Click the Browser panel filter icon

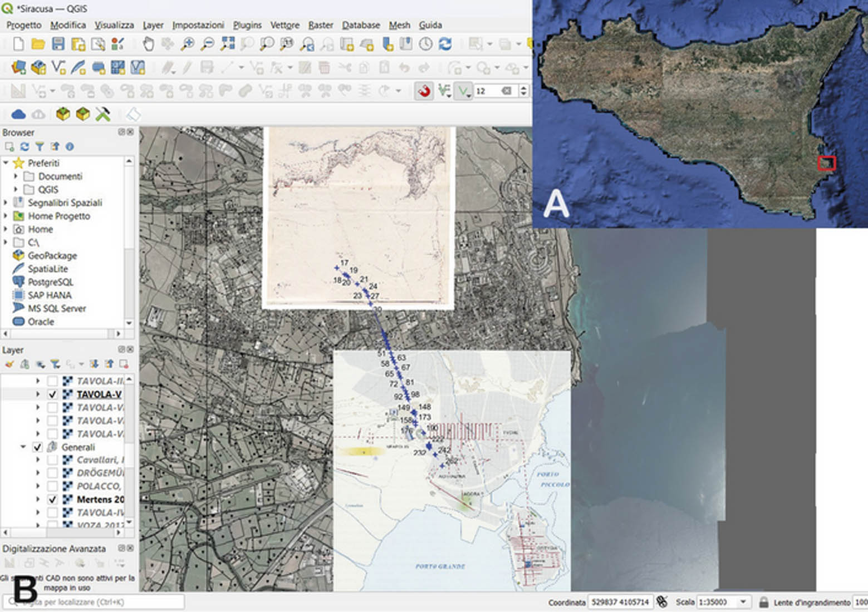coord(40,147)
